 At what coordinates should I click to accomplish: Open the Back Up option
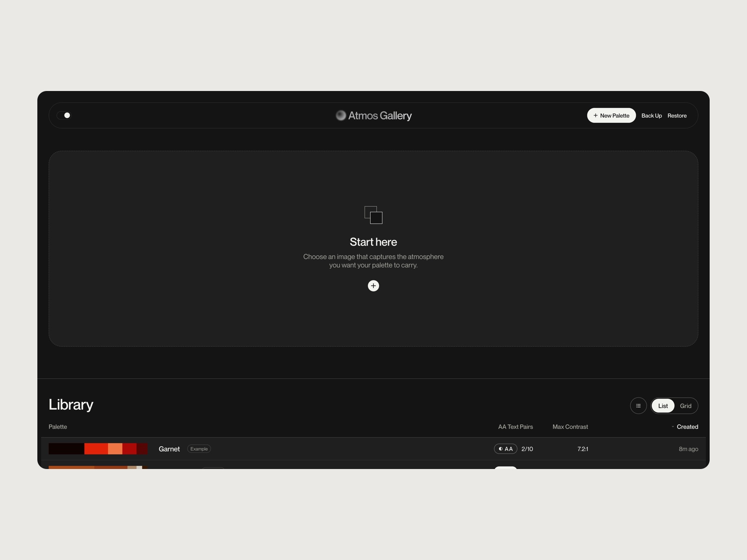coord(651,116)
